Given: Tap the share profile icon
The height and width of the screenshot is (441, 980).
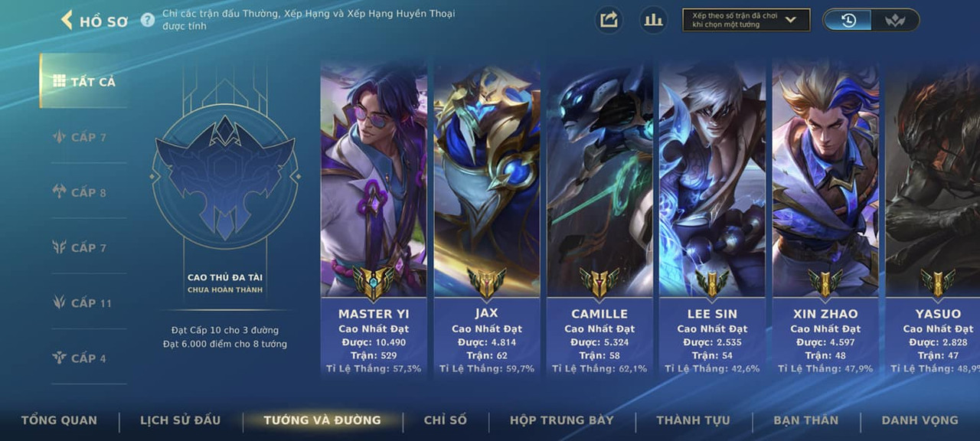Looking at the screenshot, I should coord(609,20).
